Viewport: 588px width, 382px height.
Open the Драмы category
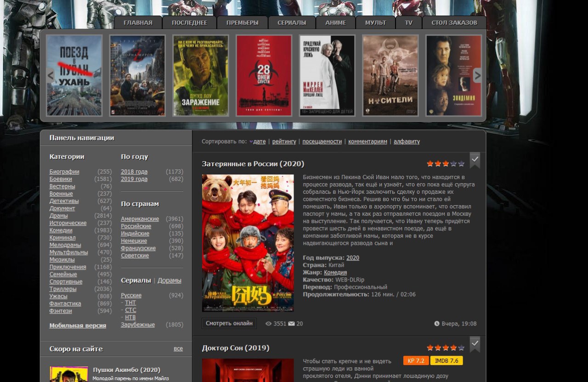coord(59,216)
